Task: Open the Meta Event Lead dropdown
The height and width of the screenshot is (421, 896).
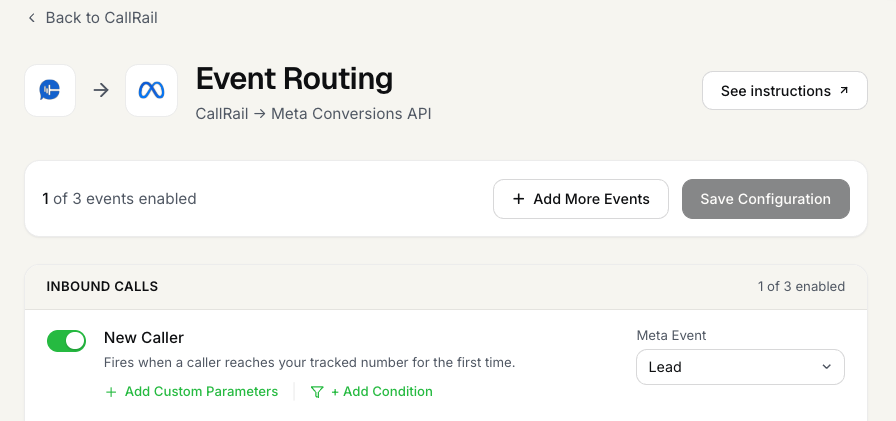Action: [x=740, y=367]
